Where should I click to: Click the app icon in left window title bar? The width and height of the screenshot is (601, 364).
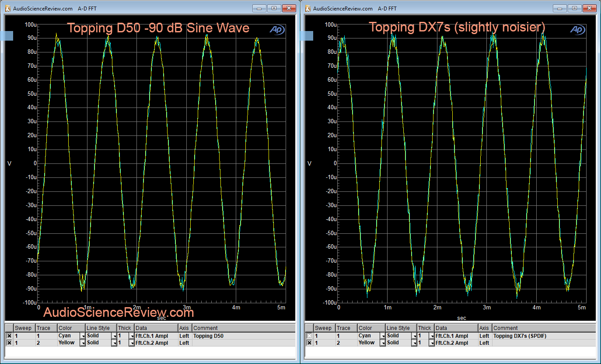[x=7, y=8]
